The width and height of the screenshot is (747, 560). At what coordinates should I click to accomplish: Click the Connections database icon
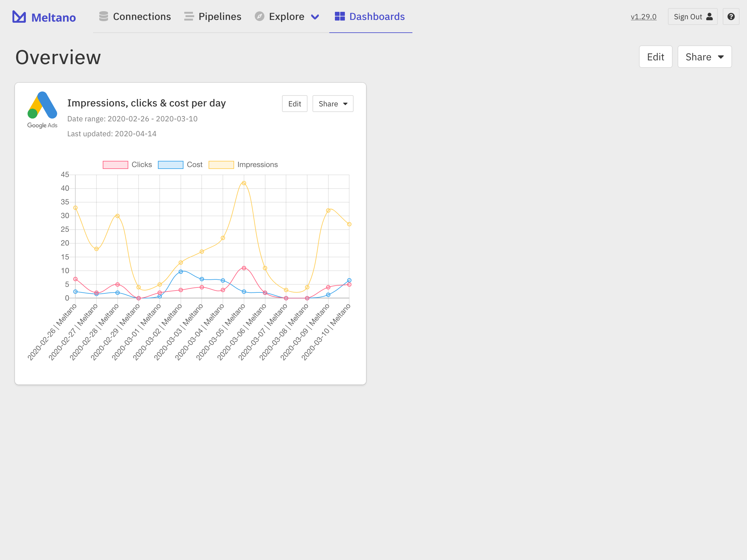(104, 16)
